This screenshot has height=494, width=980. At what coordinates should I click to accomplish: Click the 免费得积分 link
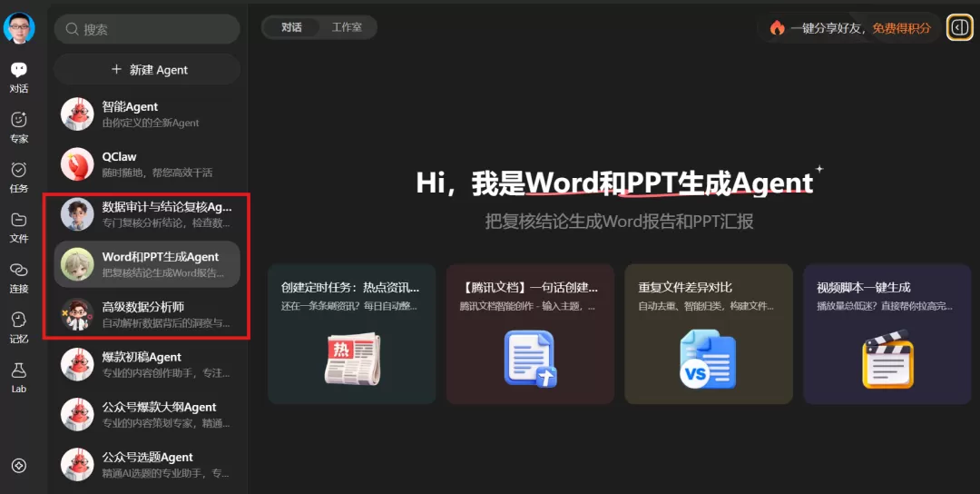[x=901, y=28]
